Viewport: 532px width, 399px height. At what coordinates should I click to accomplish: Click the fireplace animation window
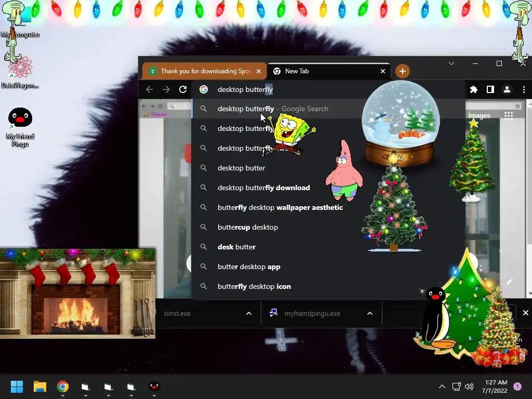[x=78, y=294]
